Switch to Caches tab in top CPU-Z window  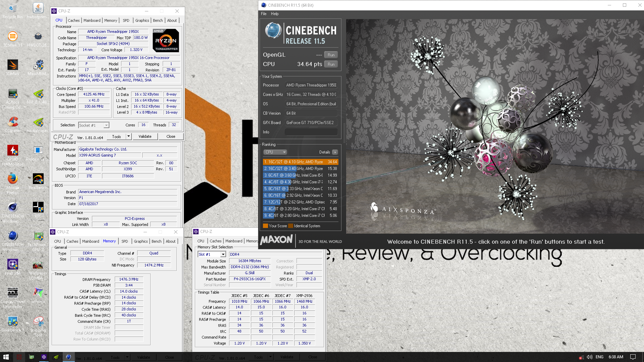(x=74, y=20)
